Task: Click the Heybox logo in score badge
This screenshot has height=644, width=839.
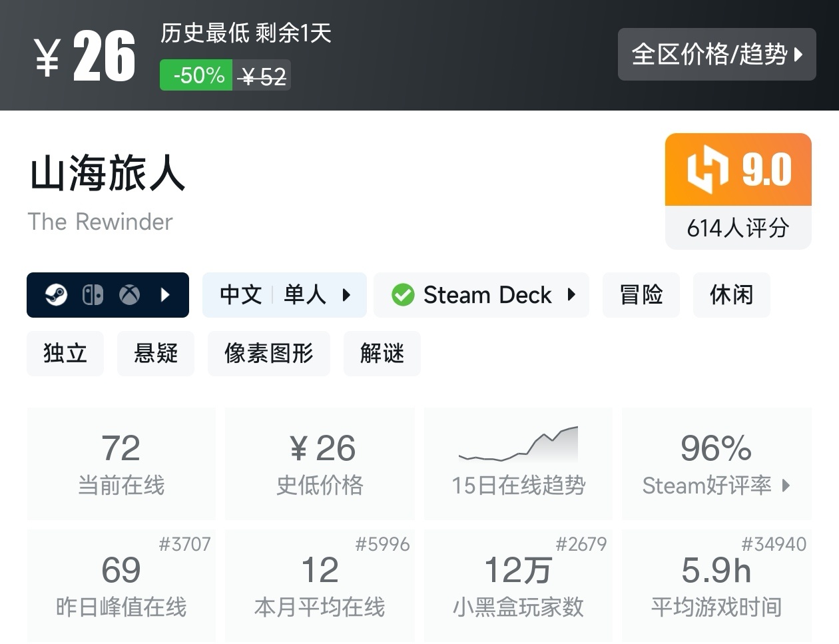Action: pos(707,170)
